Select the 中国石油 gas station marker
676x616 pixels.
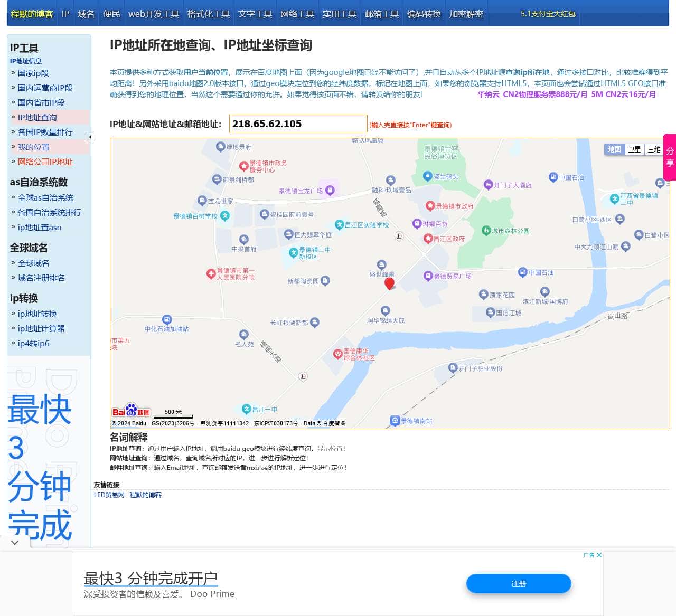point(522,272)
